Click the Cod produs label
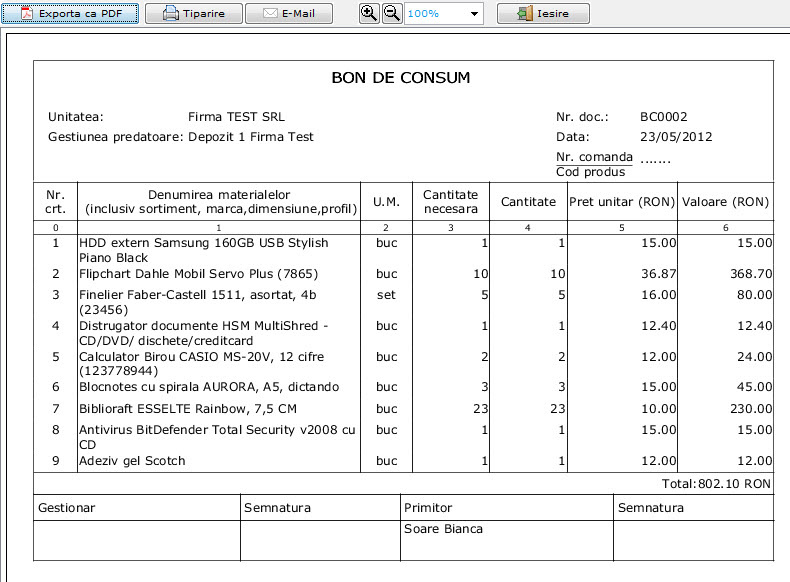The width and height of the screenshot is (790, 582). coord(590,172)
